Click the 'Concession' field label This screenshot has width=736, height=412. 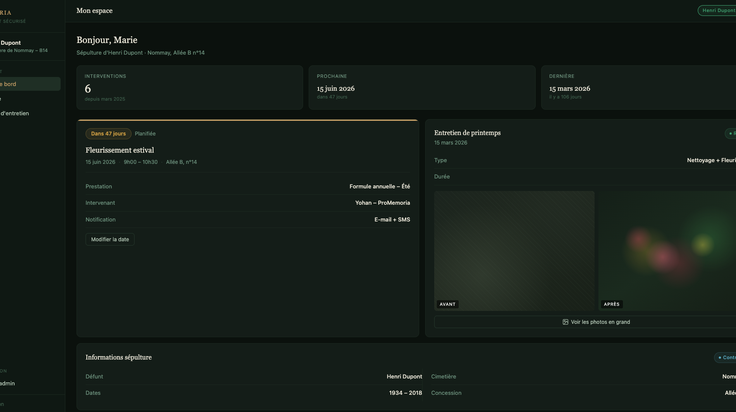tap(446, 393)
